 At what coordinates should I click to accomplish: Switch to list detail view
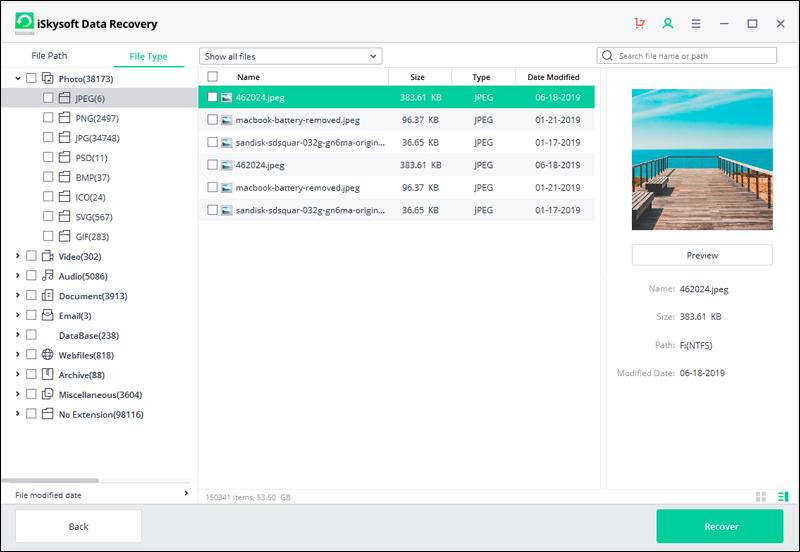pos(783,496)
